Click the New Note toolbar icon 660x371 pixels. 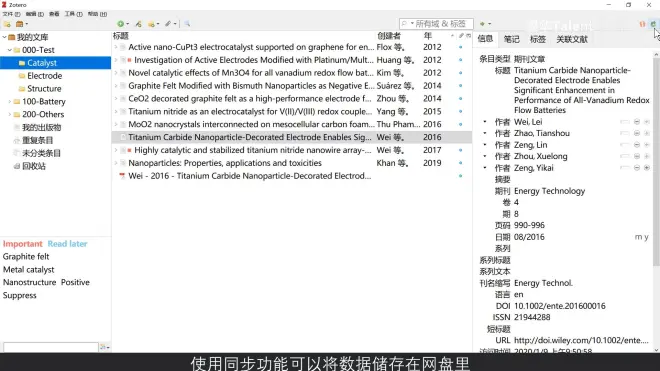pyautogui.click(x=151, y=24)
